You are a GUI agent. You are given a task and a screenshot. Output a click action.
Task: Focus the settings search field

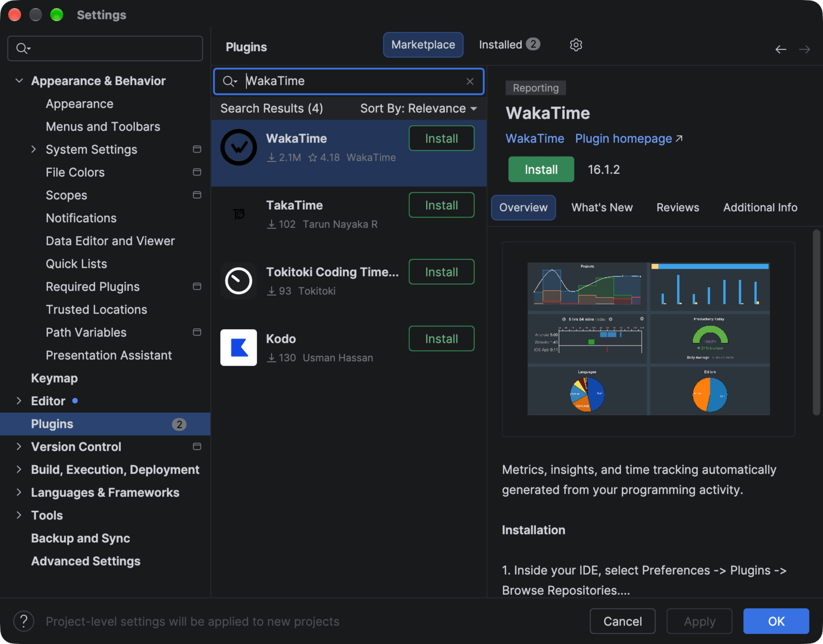(x=106, y=49)
